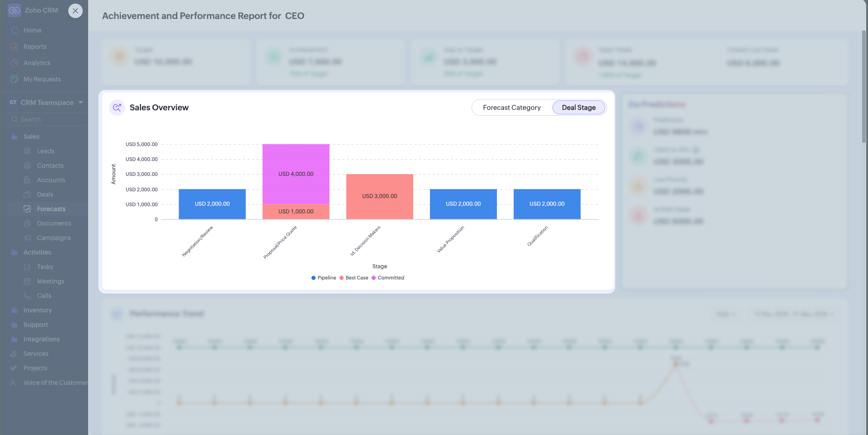Go to Analytics in the sidebar
868x435 pixels.
click(x=37, y=63)
